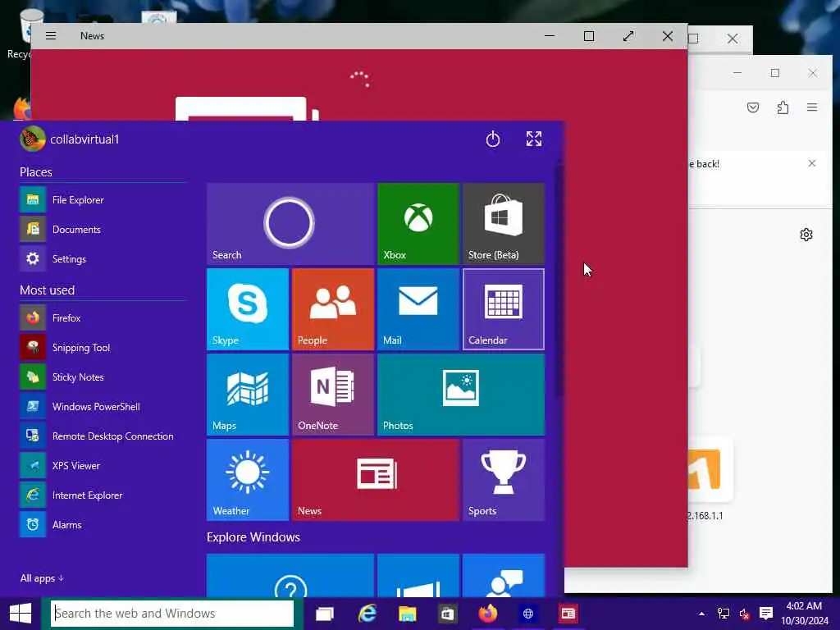
Task: Open Documents from Places
Action: tap(103, 230)
